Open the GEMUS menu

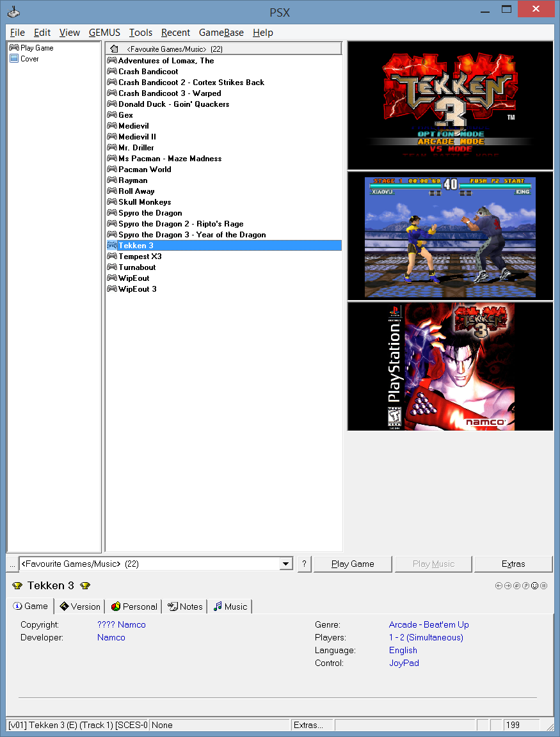(104, 33)
